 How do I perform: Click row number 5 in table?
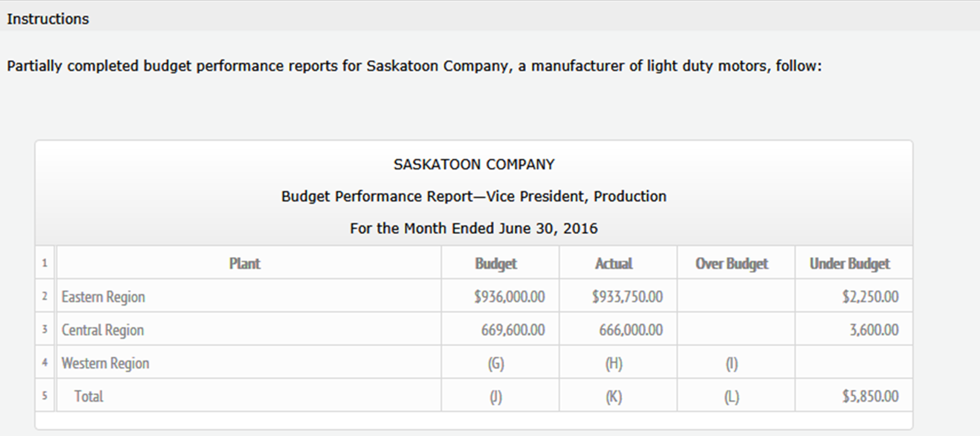click(x=45, y=395)
